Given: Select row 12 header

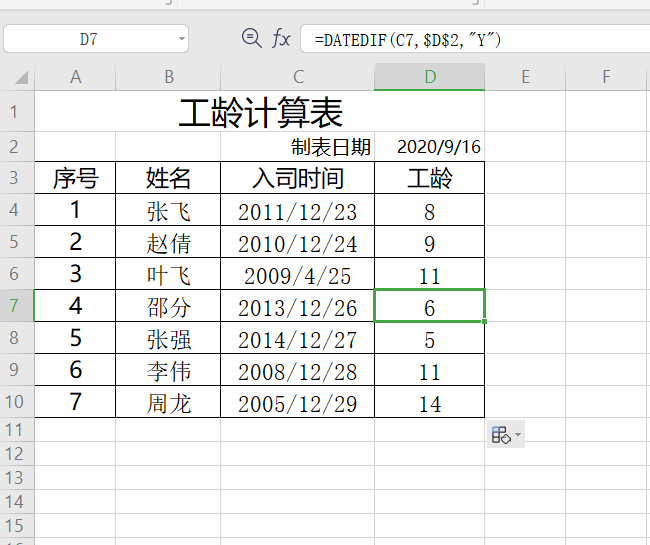Looking at the screenshot, I should pos(17,454).
